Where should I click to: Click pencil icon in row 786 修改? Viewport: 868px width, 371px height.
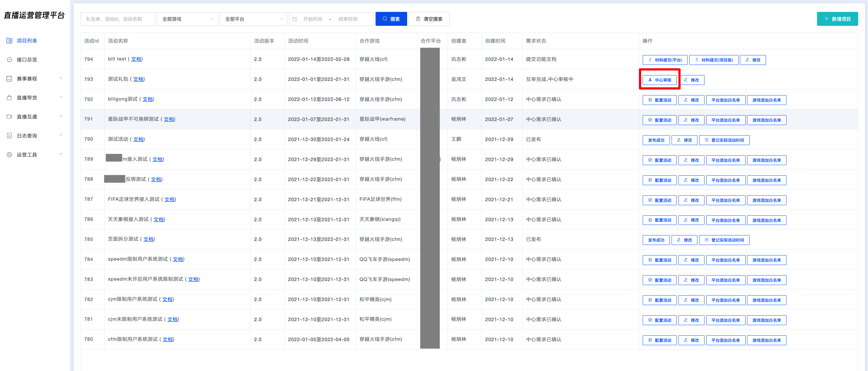686,220
